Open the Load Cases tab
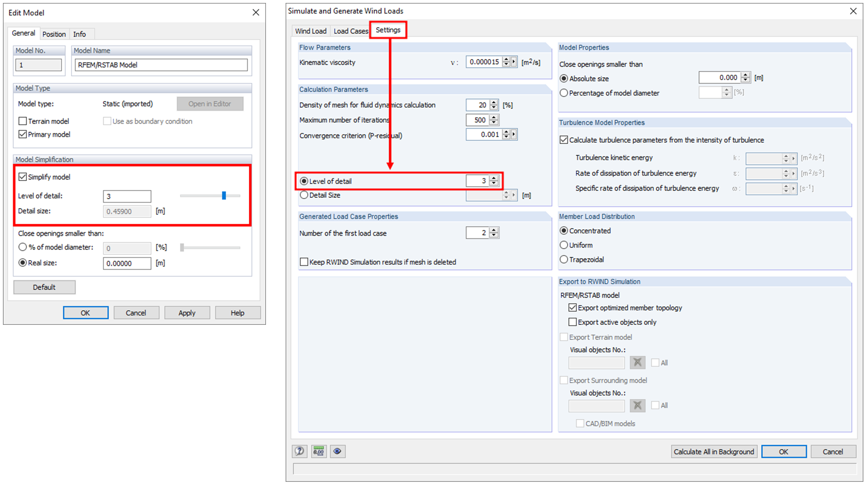Screen dimensions: 868x486 coord(351,30)
